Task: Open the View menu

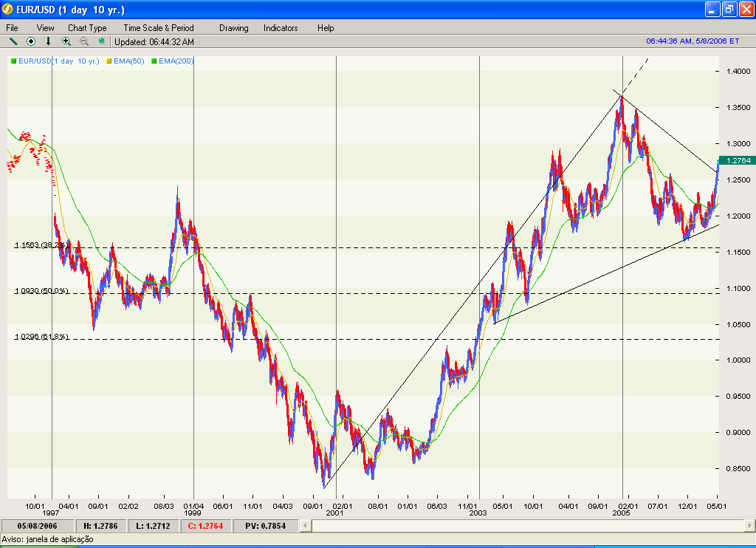Action: (x=45, y=27)
